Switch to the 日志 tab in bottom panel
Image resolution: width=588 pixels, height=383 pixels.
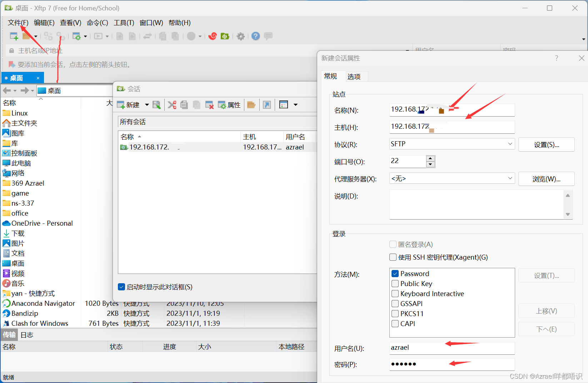[x=27, y=335]
